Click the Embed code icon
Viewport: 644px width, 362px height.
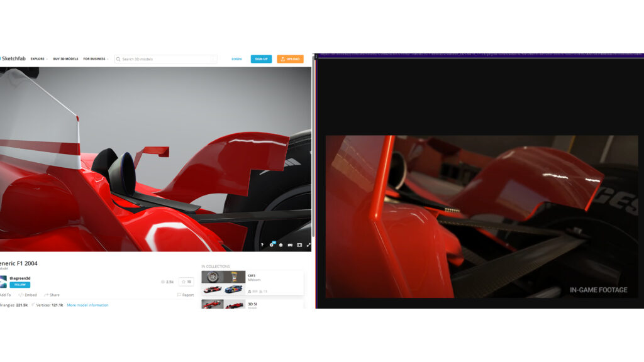click(21, 295)
